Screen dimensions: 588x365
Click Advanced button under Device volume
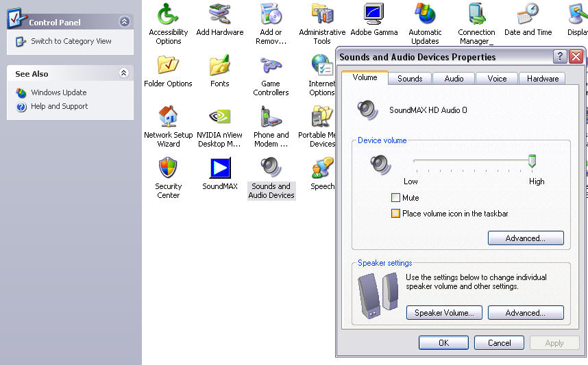click(526, 238)
